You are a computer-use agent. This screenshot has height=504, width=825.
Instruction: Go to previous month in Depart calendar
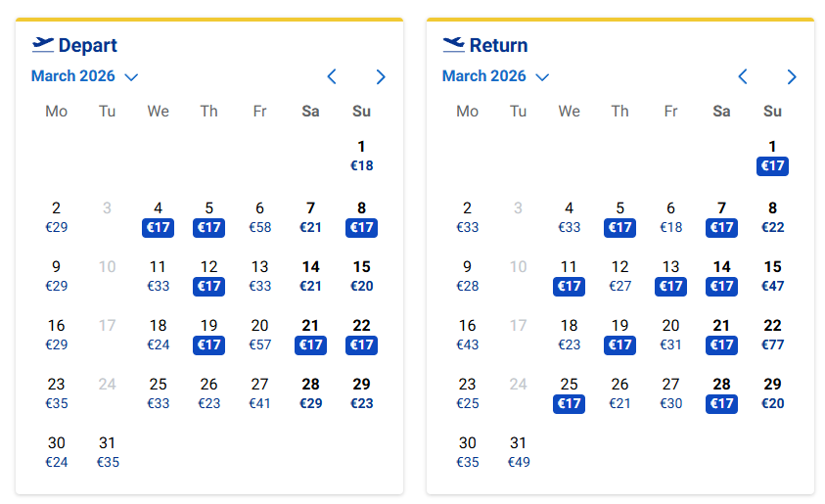click(x=332, y=76)
